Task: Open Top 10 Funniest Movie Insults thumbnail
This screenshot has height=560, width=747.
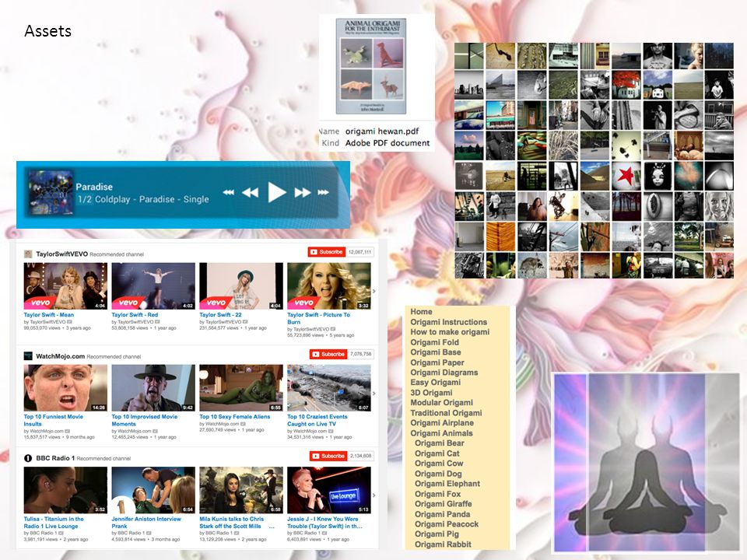Action: click(x=65, y=387)
